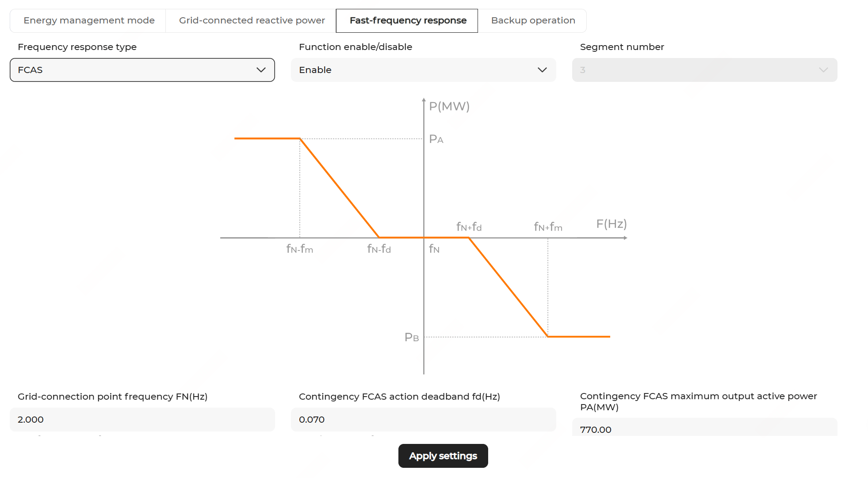Viewport: 868px width, 478px height.
Task: Switch to Energy management mode tab
Action: click(88, 21)
